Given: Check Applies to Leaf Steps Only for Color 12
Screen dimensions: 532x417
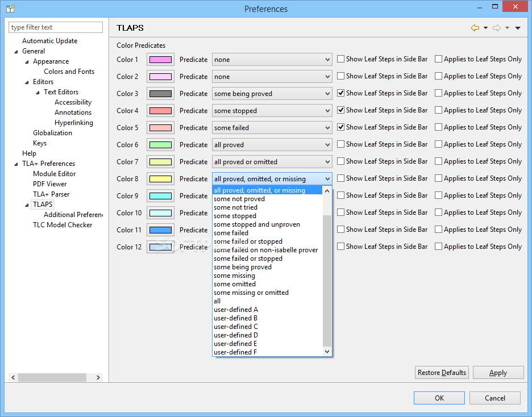Looking at the screenshot, I should click(438, 247).
